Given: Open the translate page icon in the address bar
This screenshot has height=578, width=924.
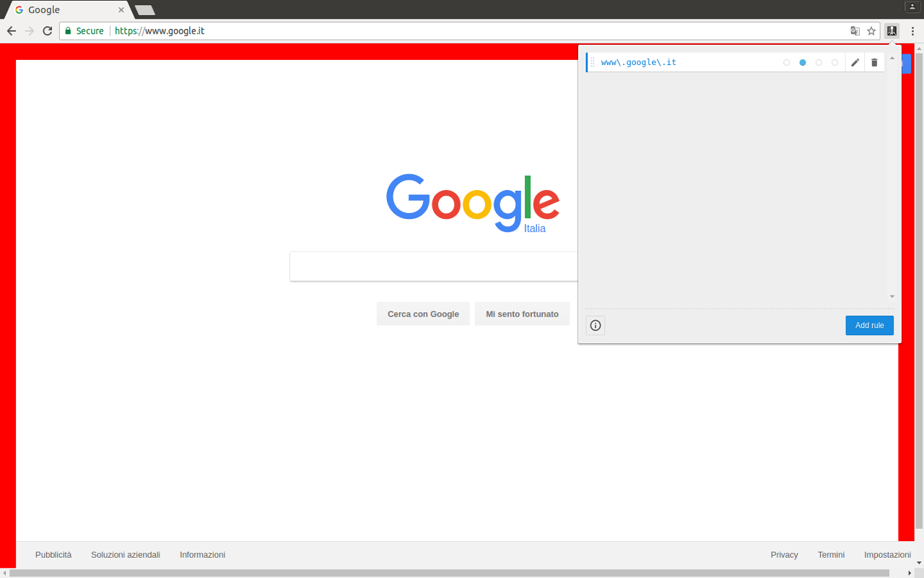Looking at the screenshot, I should pyautogui.click(x=855, y=31).
